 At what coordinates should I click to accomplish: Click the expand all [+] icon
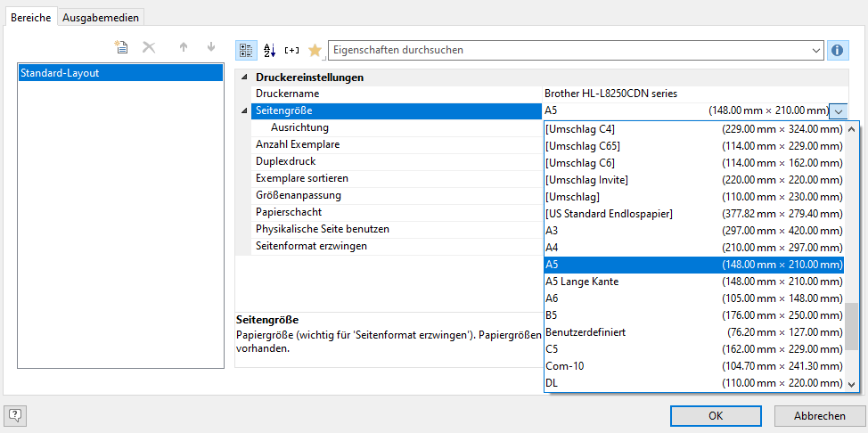[x=292, y=50]
